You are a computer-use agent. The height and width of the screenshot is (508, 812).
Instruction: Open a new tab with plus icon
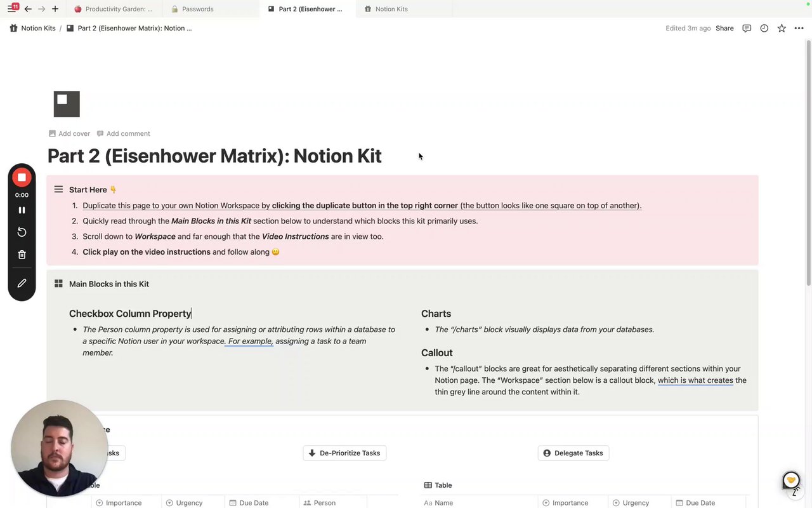coord(55,9)
